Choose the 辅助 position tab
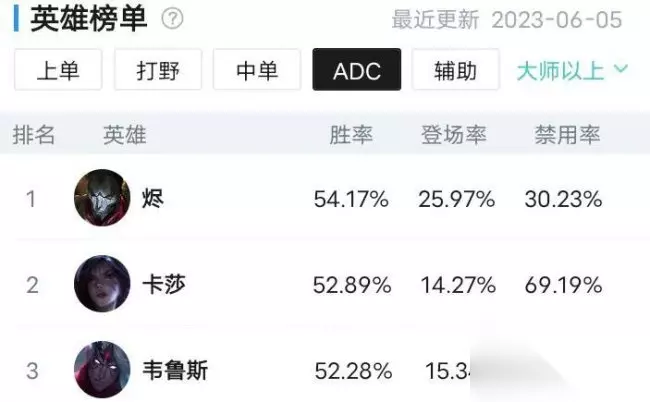Viewport: 650px width, 402px height. (455, 70)
